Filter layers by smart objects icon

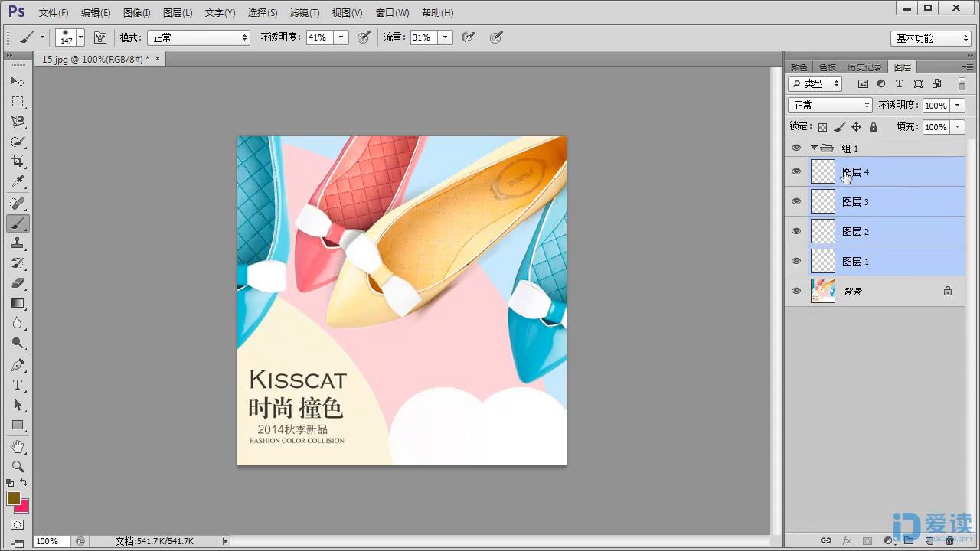(936, 83)
